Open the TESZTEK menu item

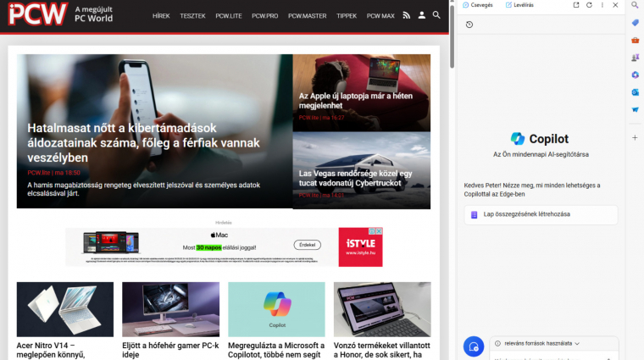[192, 16]
